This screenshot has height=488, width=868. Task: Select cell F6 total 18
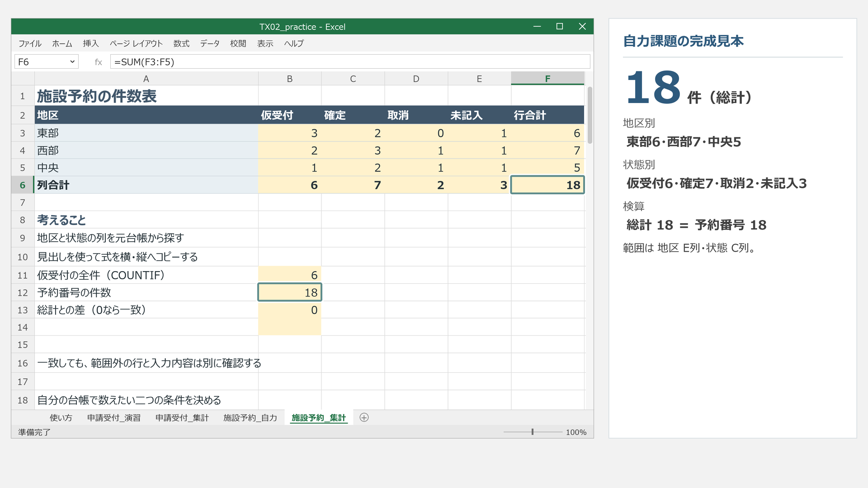pos(547,185)
